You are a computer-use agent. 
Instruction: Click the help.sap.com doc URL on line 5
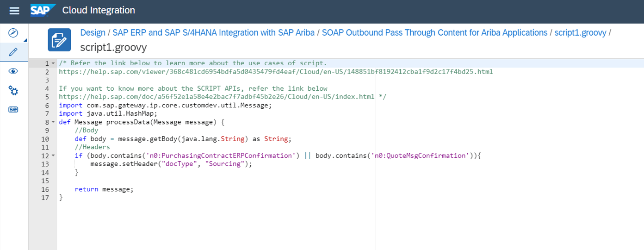[x=217, y=97]
